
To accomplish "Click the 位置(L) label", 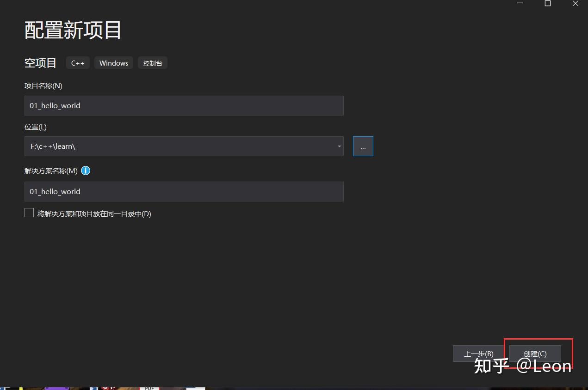I will [x=36, y=127].
